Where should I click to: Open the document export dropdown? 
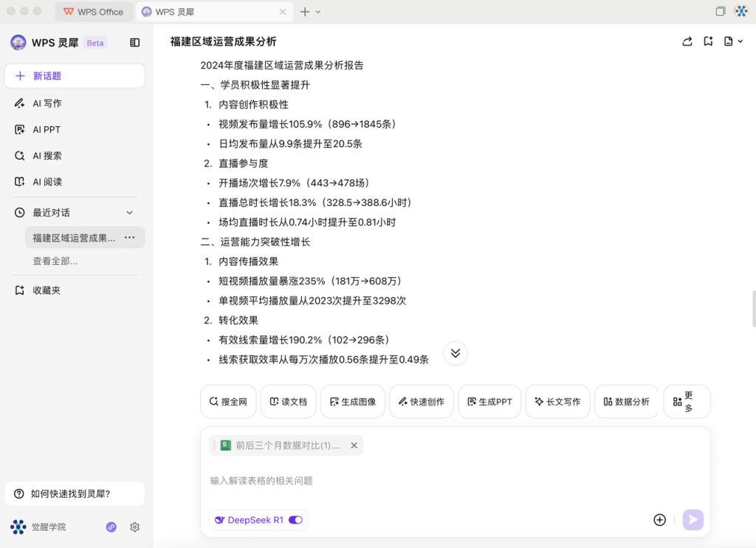tap(733, 41)
